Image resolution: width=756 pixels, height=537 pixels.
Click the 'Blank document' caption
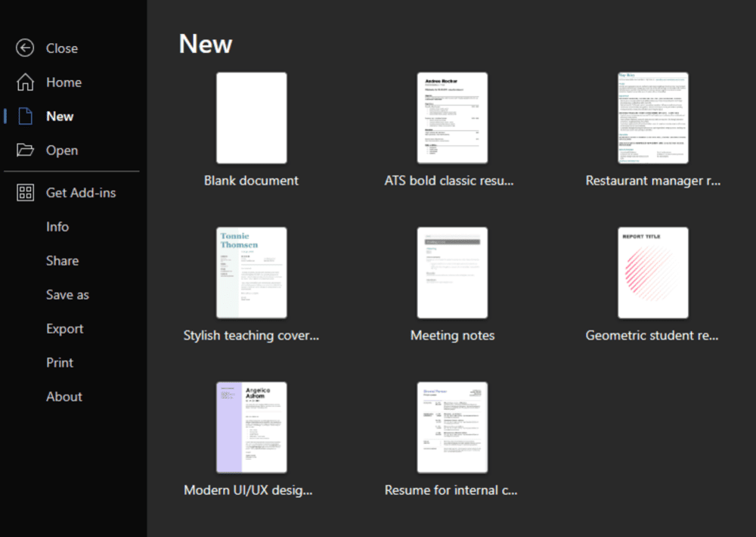[251, 181]
